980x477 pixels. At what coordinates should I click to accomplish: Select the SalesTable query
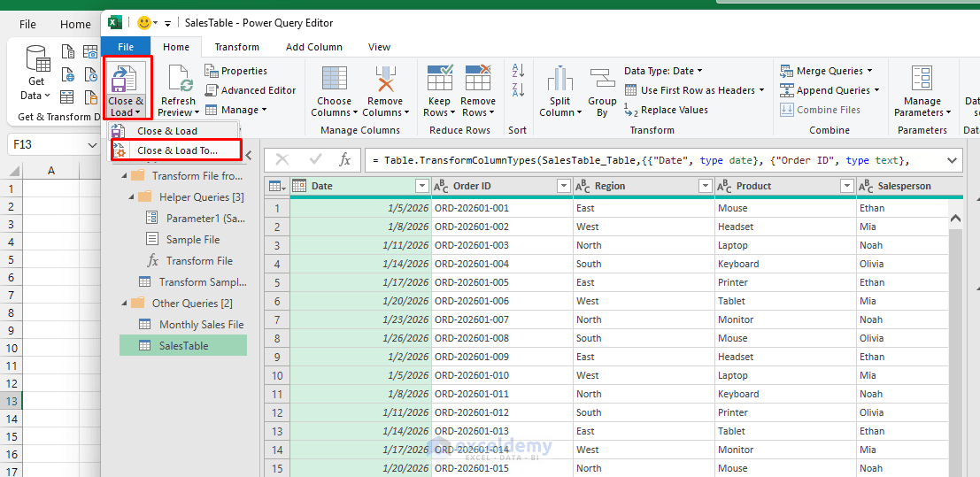(183, 346)
